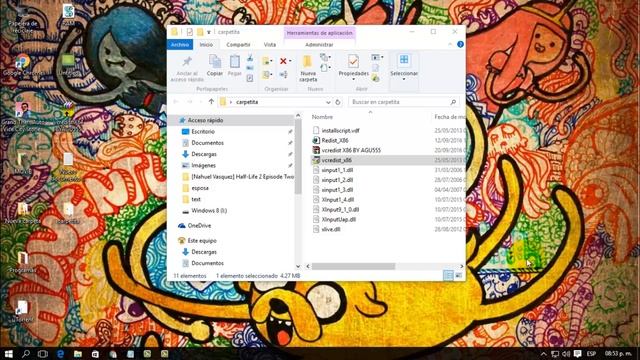Screen dimensions: 640x360
Task: Click the taskbar clock showing 08:53 p. m.
Action: pos(618,353)
